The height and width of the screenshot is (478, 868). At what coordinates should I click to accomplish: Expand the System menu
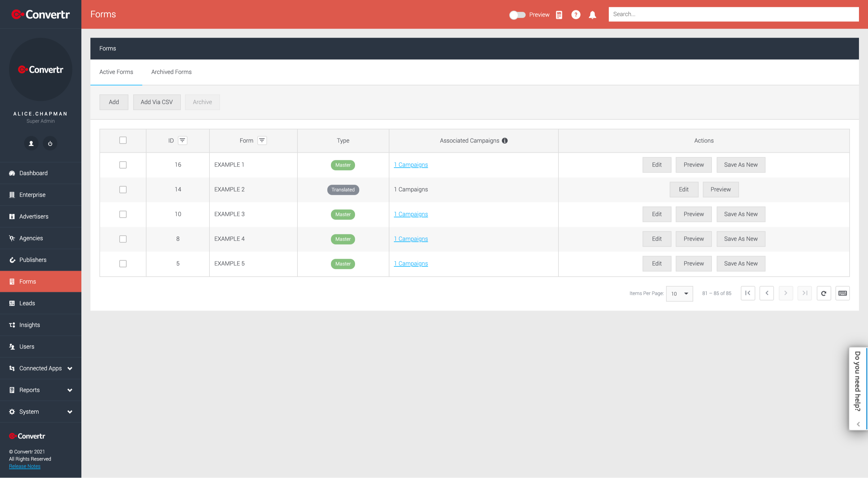point(40,412)
